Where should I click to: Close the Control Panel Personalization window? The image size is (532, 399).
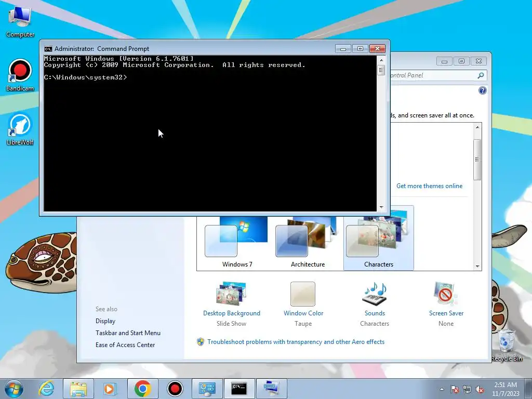pos(478,61)
